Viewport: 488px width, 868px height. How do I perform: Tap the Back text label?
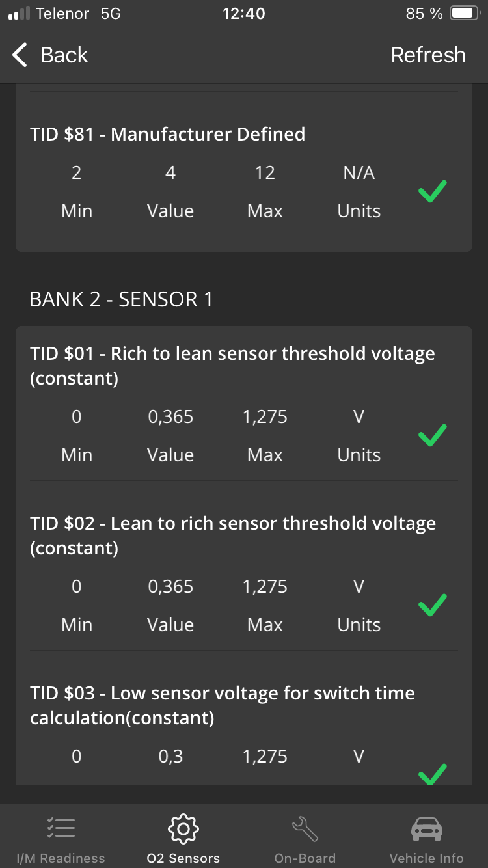tap(64, 55)
